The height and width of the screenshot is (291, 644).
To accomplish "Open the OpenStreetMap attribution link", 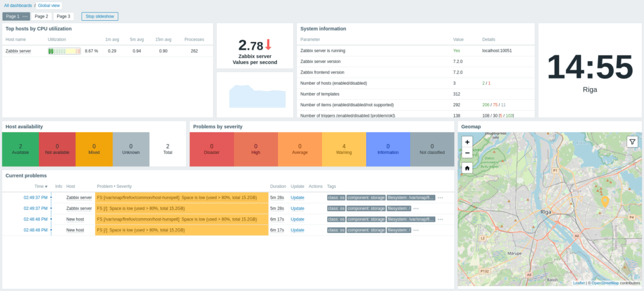I will coord(605,283).
